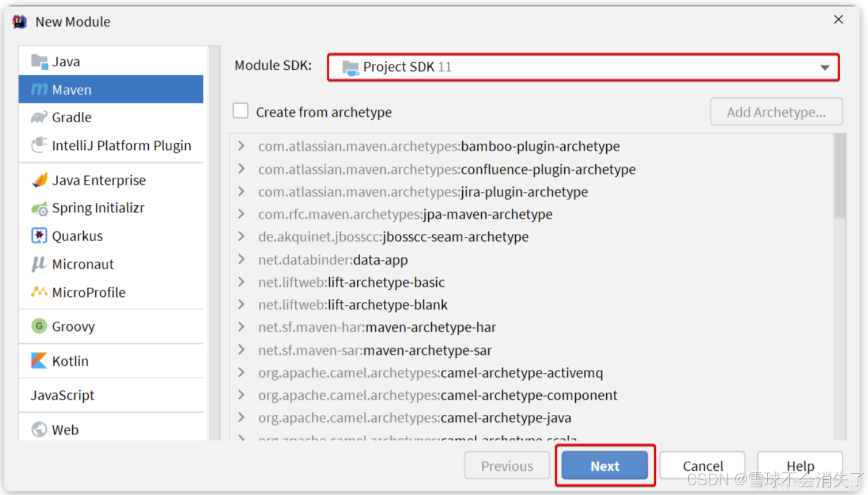Expand camel-archetype-component row
Screen dimensions: 868x495
coord(241,395)
